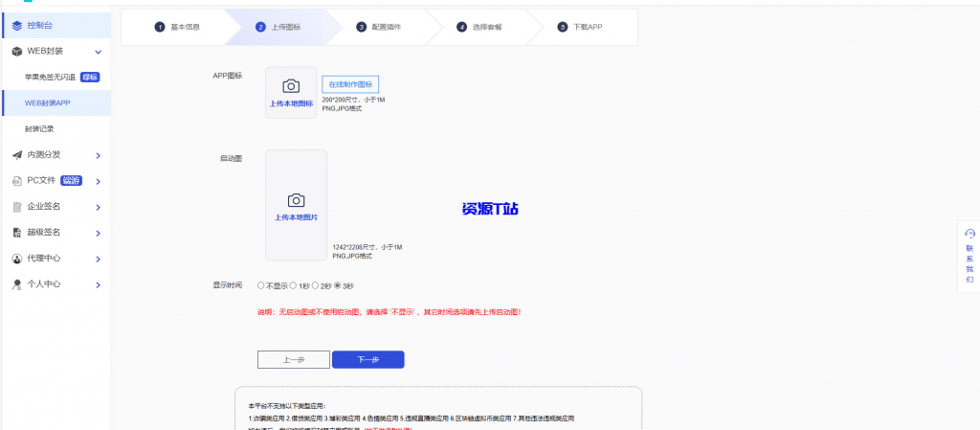Screen dimensions: 980x430
Task: Click the 绿标 badge
Action: click(x=90, y=78)
